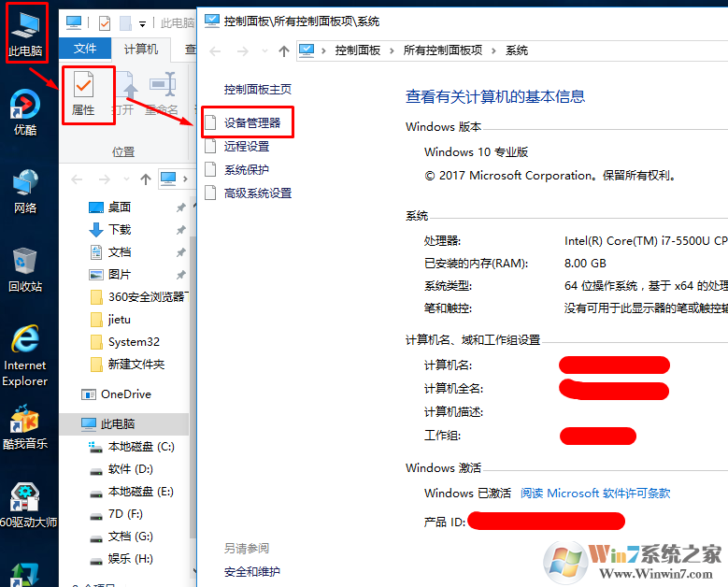728x587 pixels.
Task: Go forward in the Explorer window
Action: [105, 179]
